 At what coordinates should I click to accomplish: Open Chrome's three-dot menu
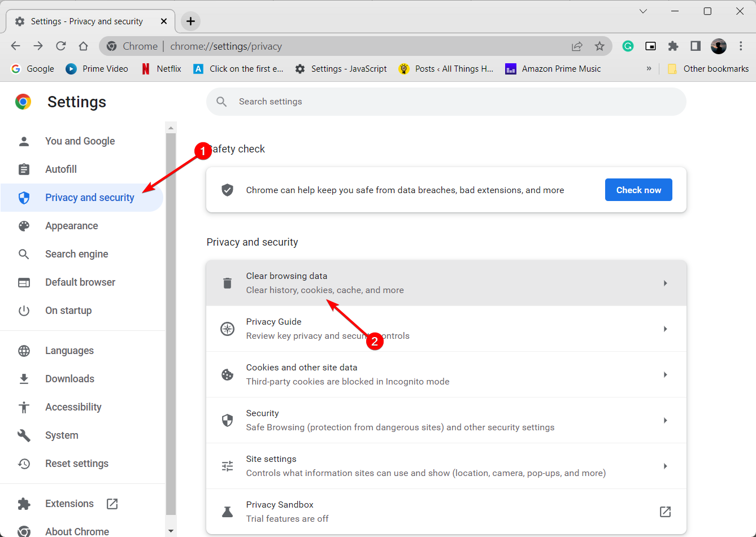(x=741, y=46)
